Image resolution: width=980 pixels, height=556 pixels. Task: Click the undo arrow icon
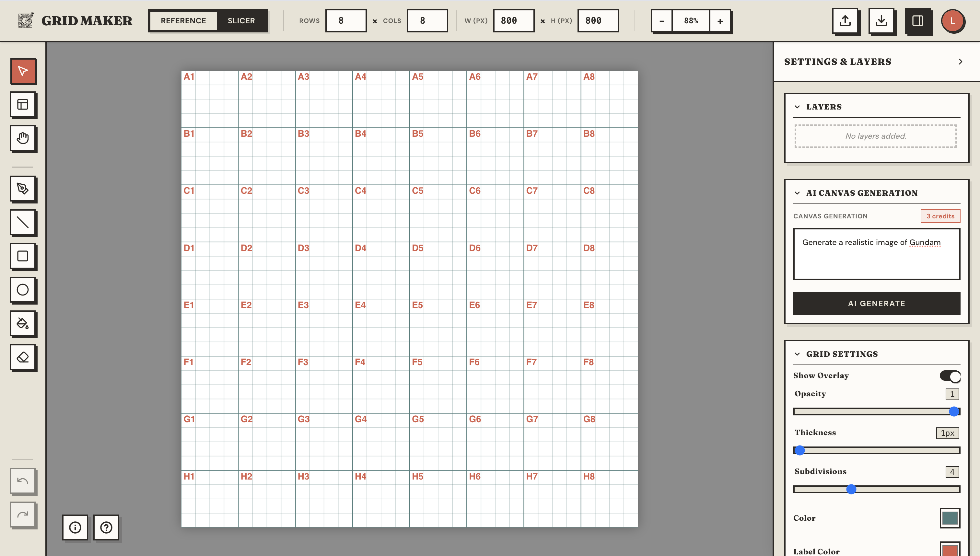(23, 481)
